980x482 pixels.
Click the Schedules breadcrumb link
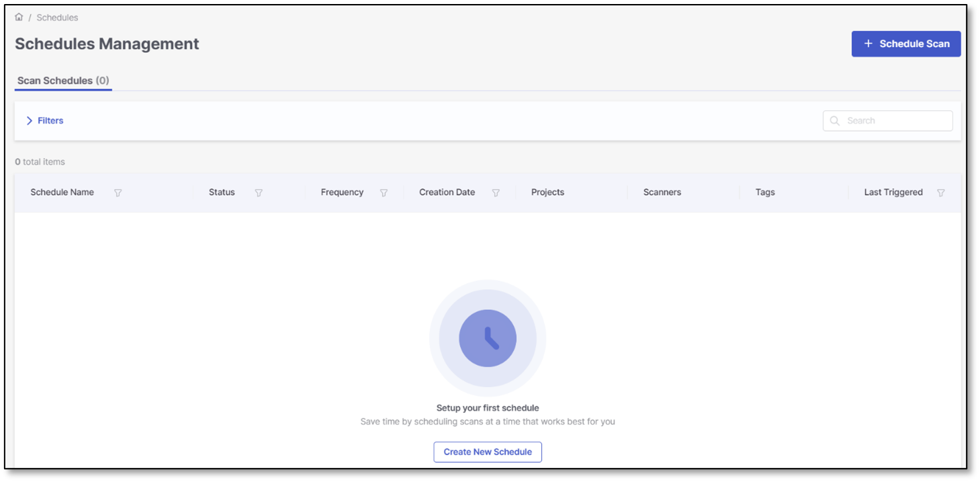[x=57, y=17]
